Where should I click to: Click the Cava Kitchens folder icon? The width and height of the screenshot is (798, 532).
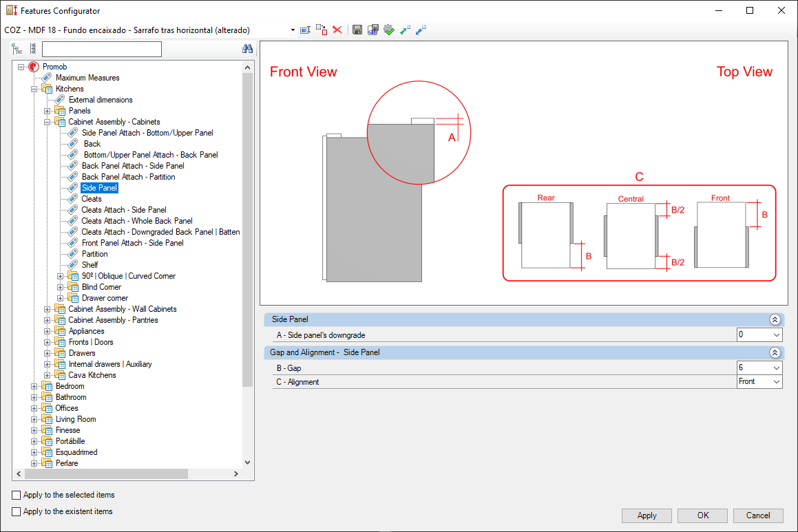pyautogui.click(x=60, y=375)
